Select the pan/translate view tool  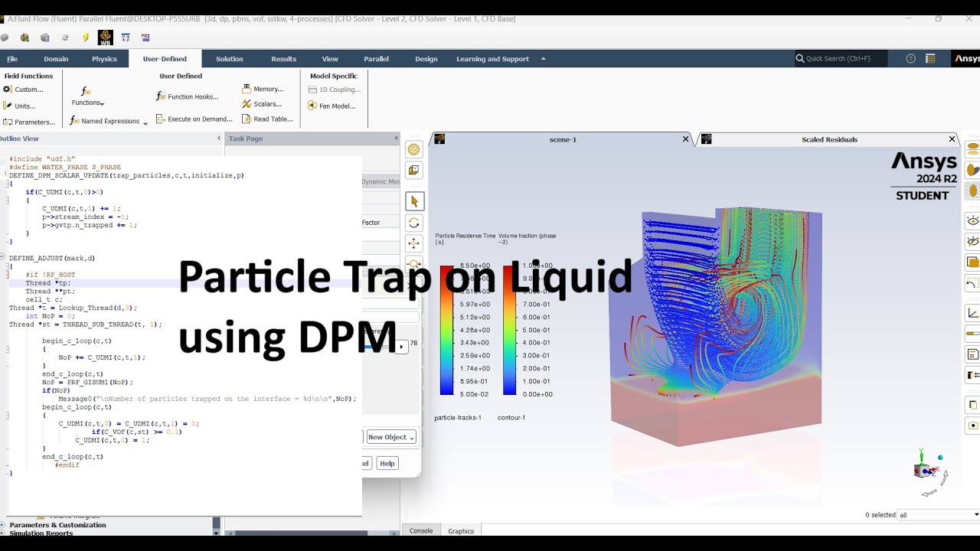(414, 243)
